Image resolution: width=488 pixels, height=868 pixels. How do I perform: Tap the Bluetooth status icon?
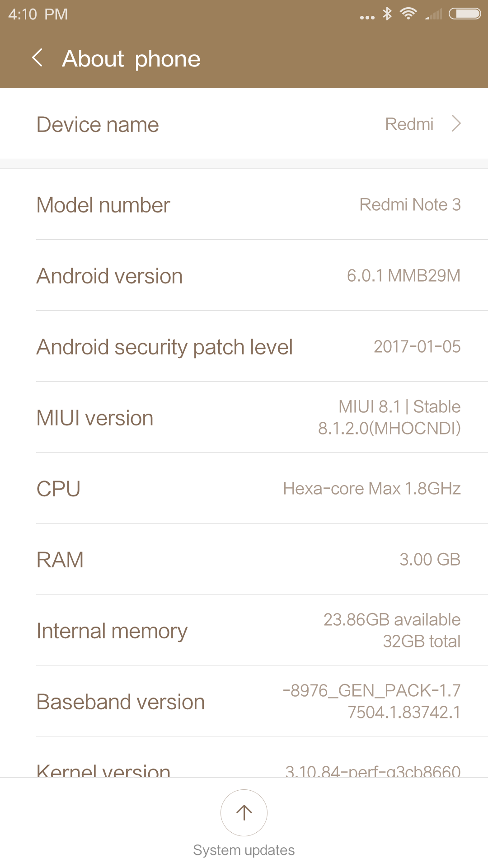click(387, 14)
